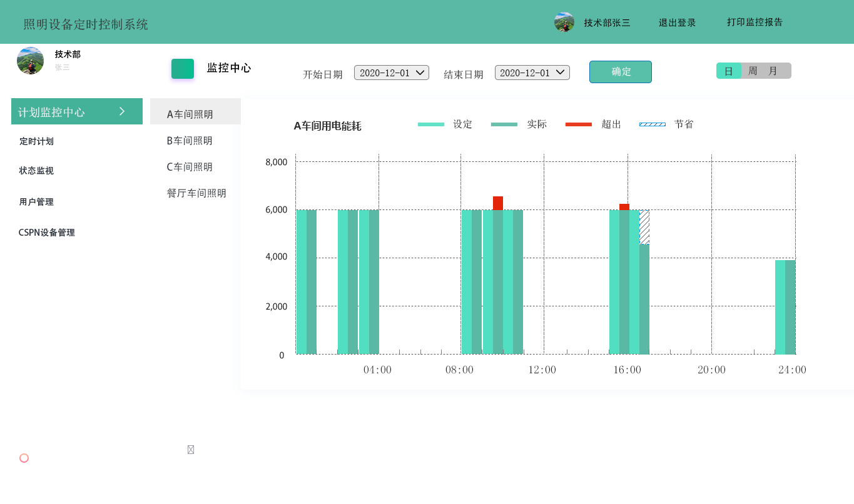
Task: Switch the view to 日 (day)
Action: 729,71
